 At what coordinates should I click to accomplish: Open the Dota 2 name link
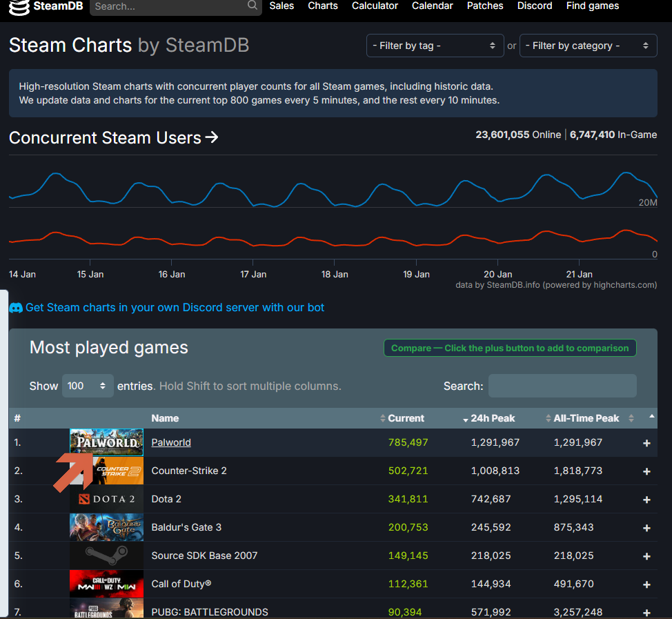166,499
